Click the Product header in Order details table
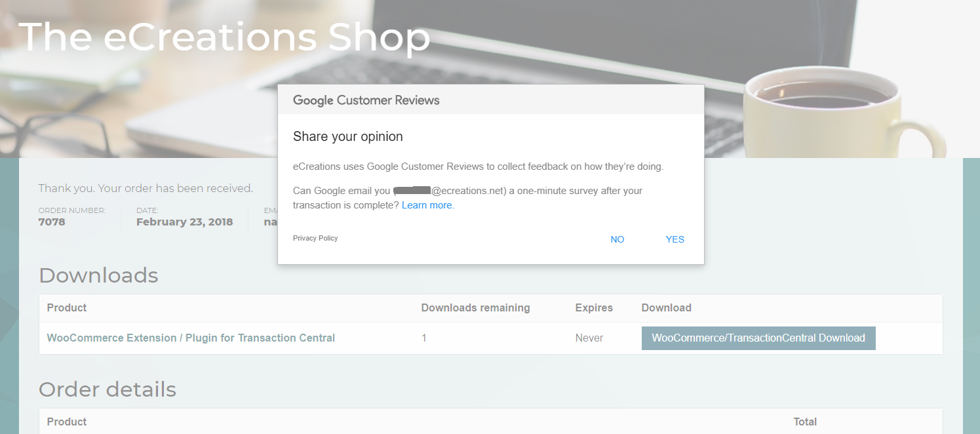The width and height of the screenshot is (980, 434). pyautogui.click(x=67, y=422)
